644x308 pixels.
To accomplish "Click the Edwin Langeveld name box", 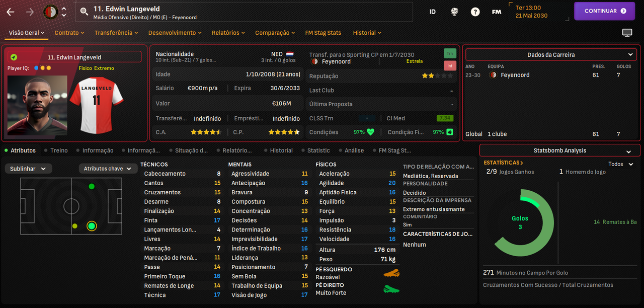I will (x=74, y=57).
